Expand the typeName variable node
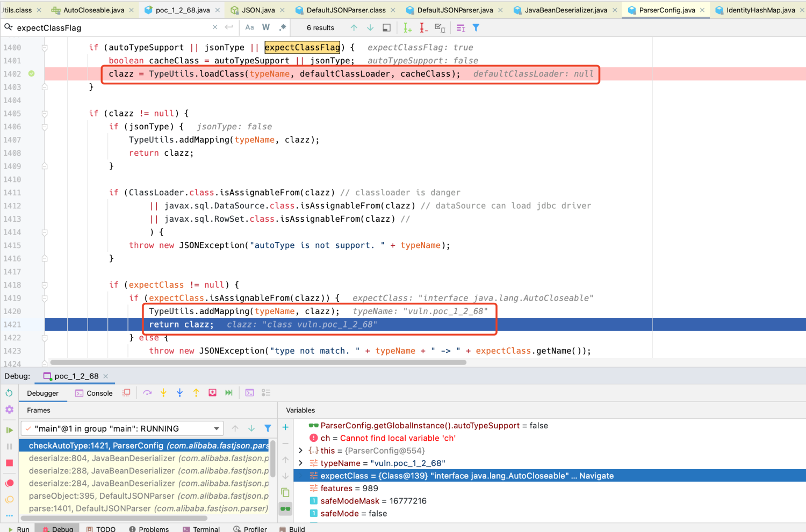 (x=300, y=463)
